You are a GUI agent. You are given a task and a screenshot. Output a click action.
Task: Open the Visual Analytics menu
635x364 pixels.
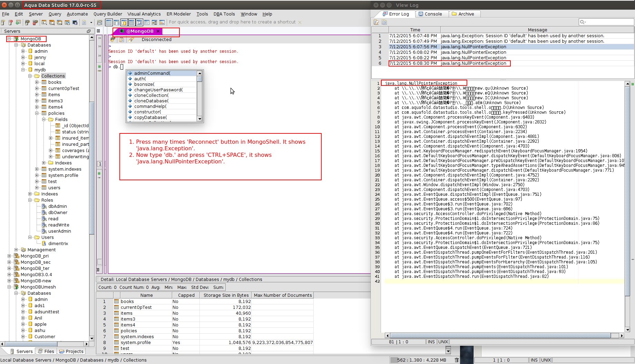(144, 14)
